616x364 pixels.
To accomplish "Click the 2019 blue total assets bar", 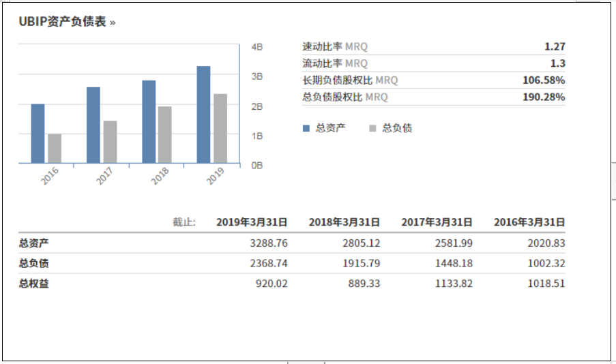I will coord(203,115).
